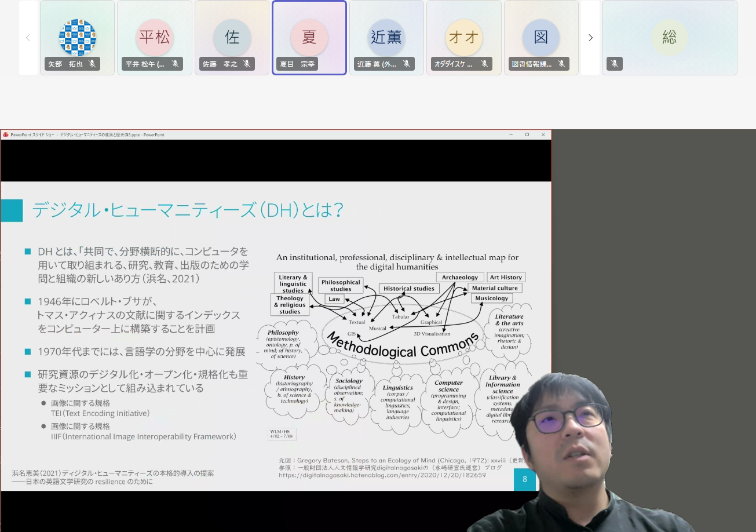The height and width of the screenshot is (532, 756).
Task: Click 矢部 拓也's round profile avatar
Action: click(77, 37)
